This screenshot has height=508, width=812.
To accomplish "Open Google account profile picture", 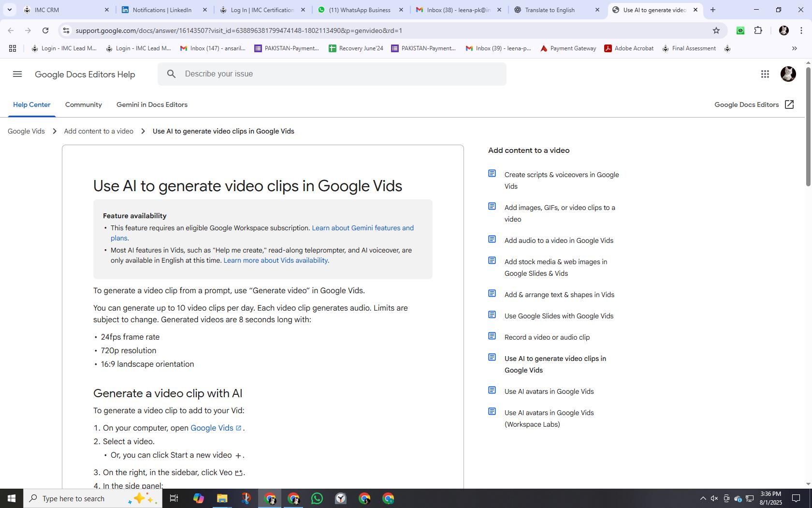I will [x=788, y=74].
